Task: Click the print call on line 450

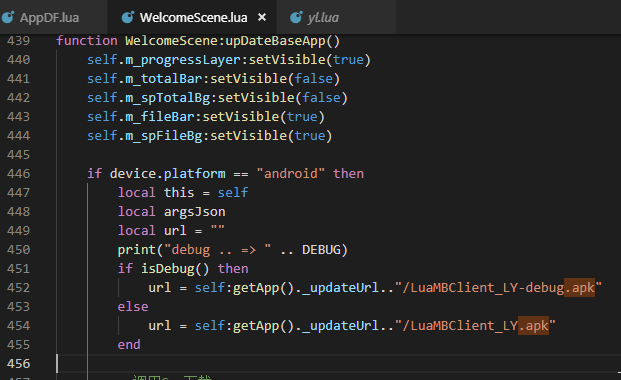Action: pyautogui.click(x=137, y=250)
